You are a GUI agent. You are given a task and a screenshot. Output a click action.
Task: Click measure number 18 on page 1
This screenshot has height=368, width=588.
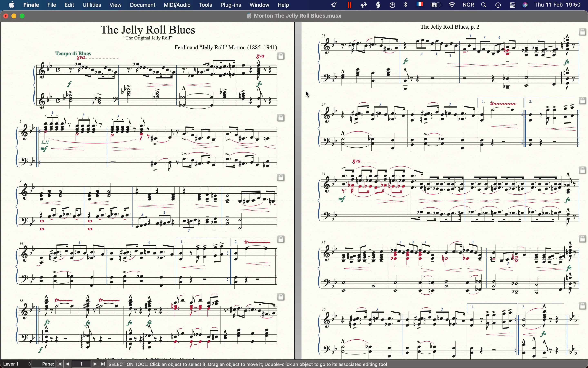21,301
